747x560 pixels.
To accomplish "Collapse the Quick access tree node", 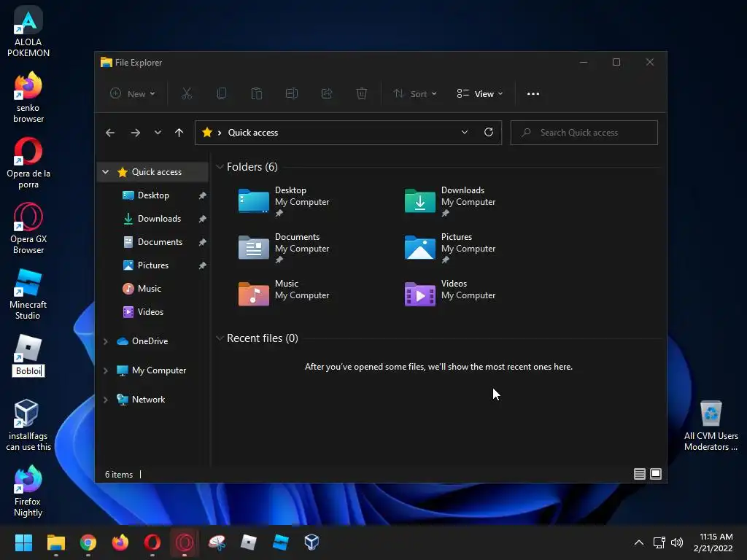I will (106, 172).
